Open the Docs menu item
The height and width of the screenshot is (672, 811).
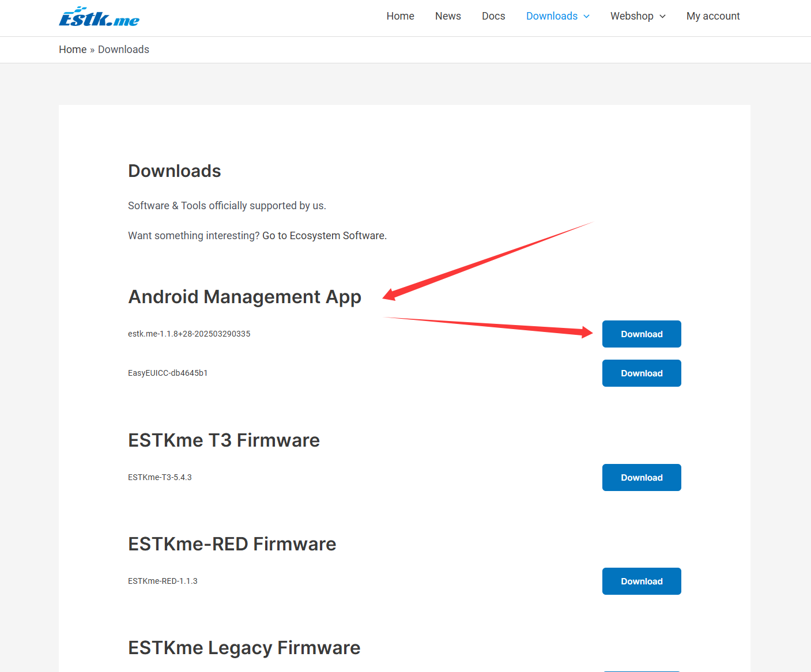(493, 16)
